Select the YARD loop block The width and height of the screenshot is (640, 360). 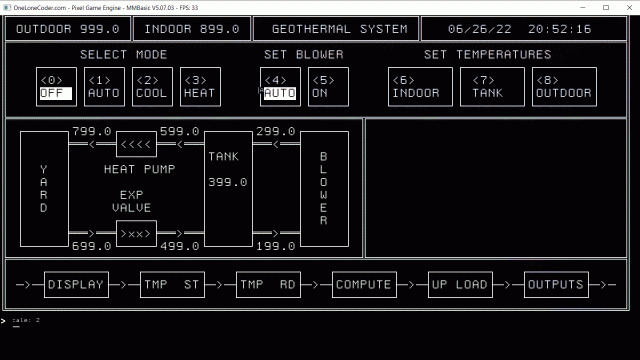(x=44, y=189)
